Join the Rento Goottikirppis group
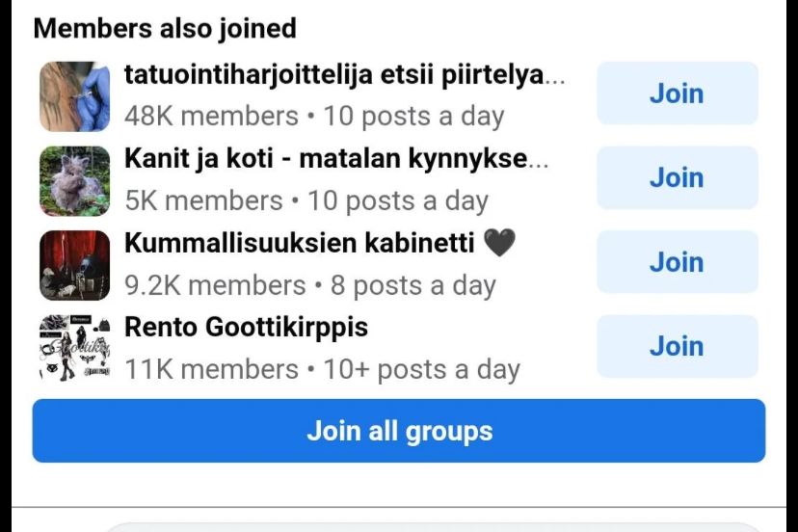This screenshot has height=532, width=798. coord(677,346)
